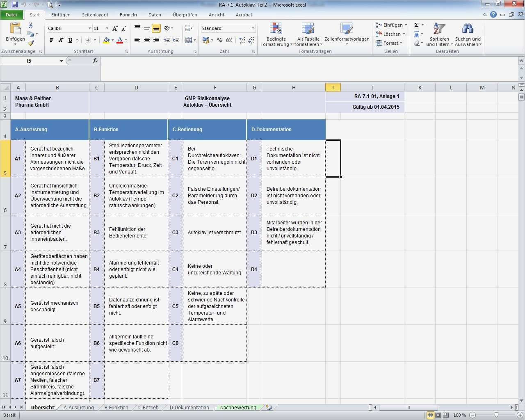Expand the Standard number format dropdown

point(253,28)
